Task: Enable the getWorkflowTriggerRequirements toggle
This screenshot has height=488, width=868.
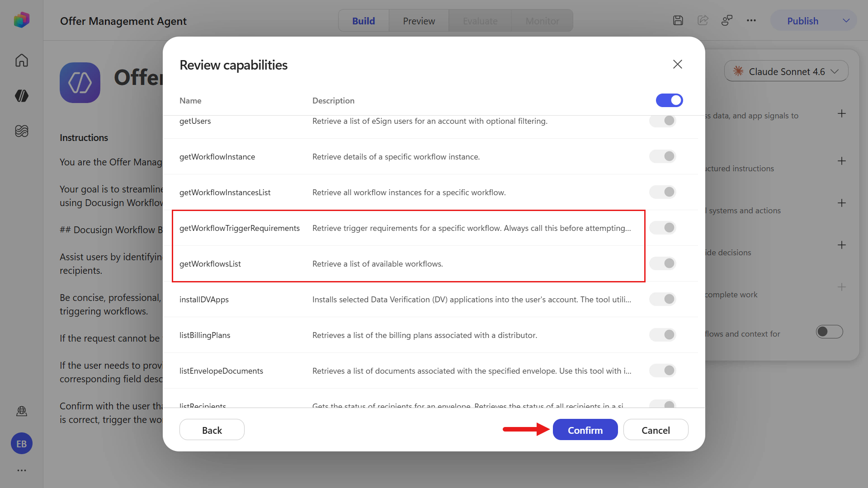Action: pyautogui.click(x=663, y=228)
